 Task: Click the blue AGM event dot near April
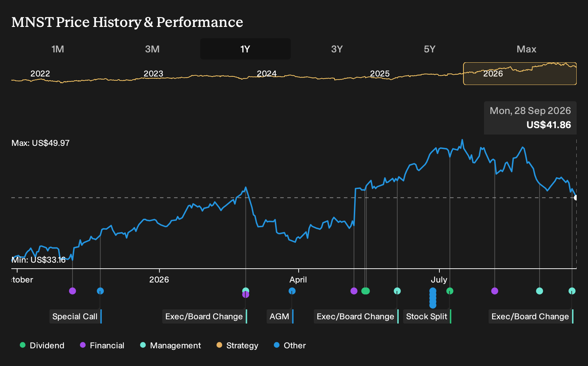(x=292, y=291)
